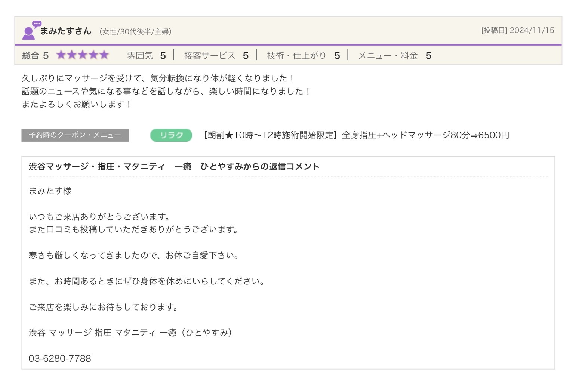This screenshot has width=588, height=389.
Task: Click review line 久しぶりにマッサージを受けて
Action: point(158,78)
